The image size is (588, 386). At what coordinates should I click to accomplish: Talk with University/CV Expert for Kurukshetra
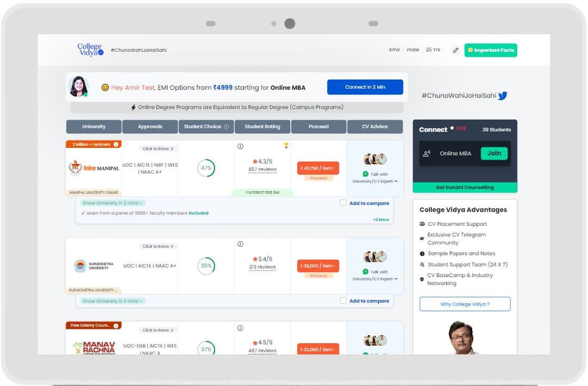click(x=375, y=275)
